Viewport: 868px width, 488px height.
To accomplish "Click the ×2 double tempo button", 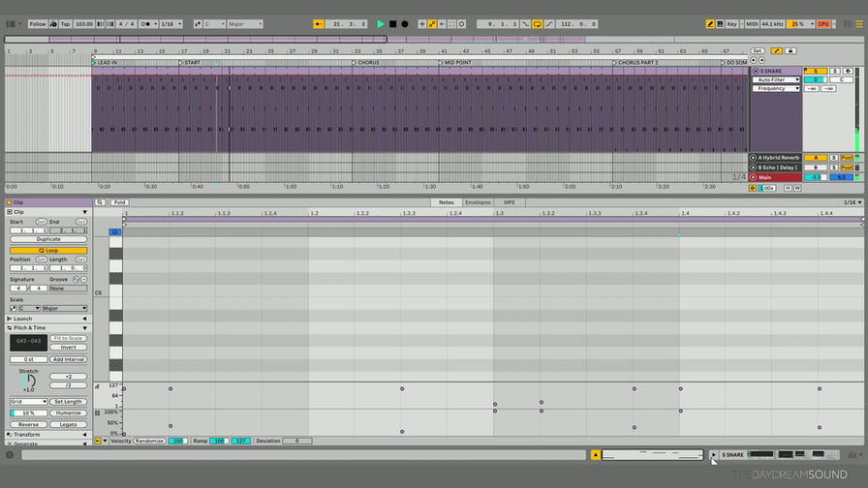I will tap(68, 377).
